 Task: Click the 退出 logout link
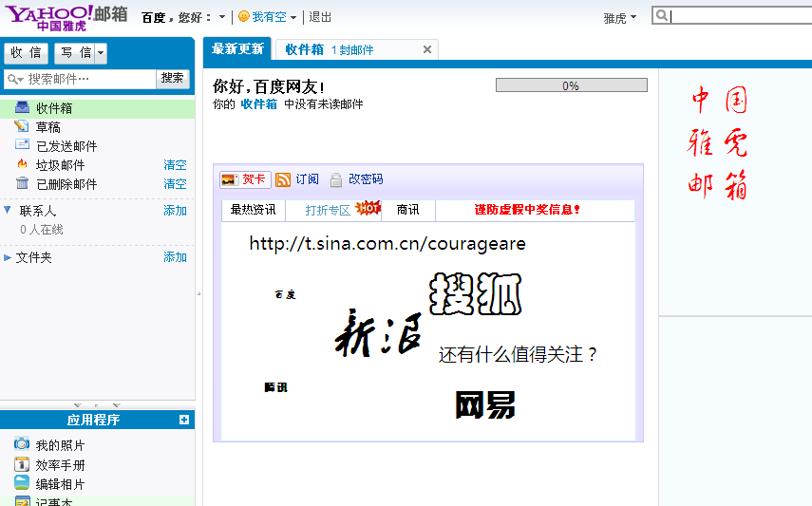tap(320, 17)
